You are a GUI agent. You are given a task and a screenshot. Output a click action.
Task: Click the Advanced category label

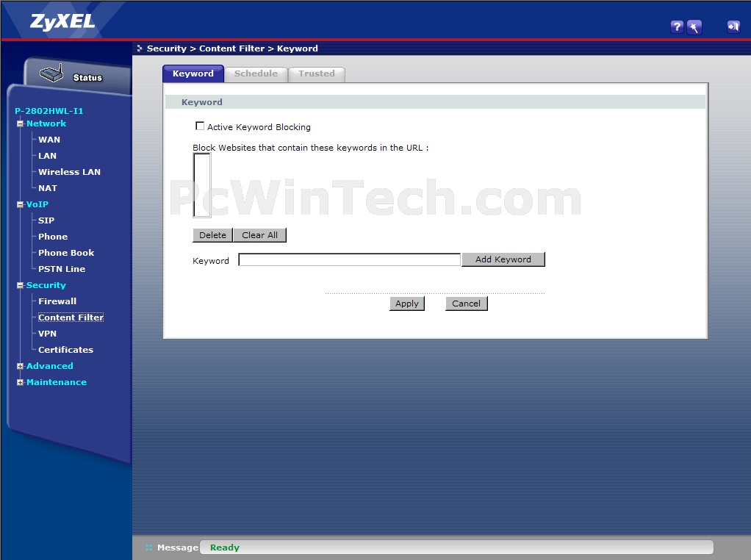pyautogui.click(x=50, y=366)
